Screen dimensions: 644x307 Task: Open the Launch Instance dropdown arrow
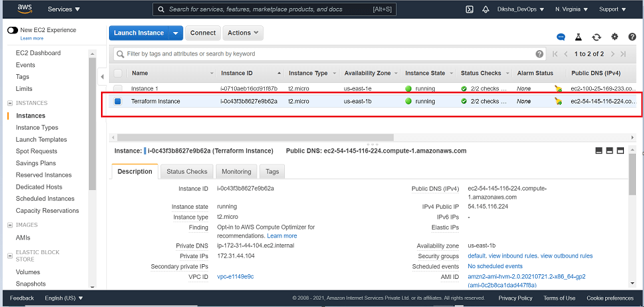[x=175, y=33]
